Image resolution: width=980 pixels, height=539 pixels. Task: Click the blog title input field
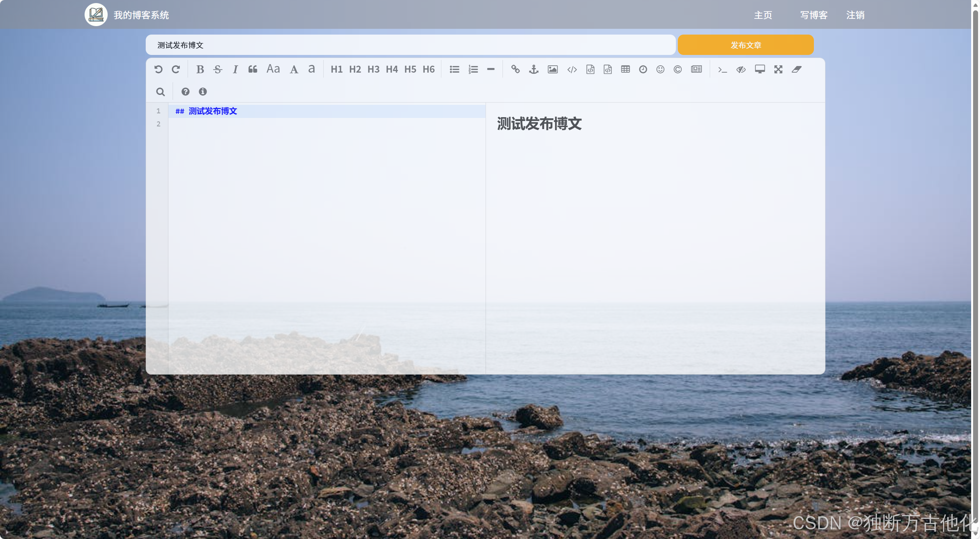pos(410,45)
